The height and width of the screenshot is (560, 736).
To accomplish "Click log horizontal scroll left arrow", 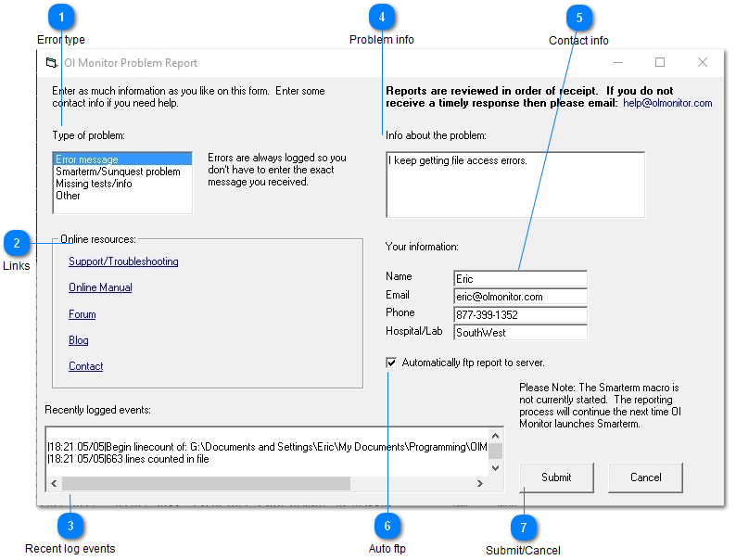I will point(54,483).
